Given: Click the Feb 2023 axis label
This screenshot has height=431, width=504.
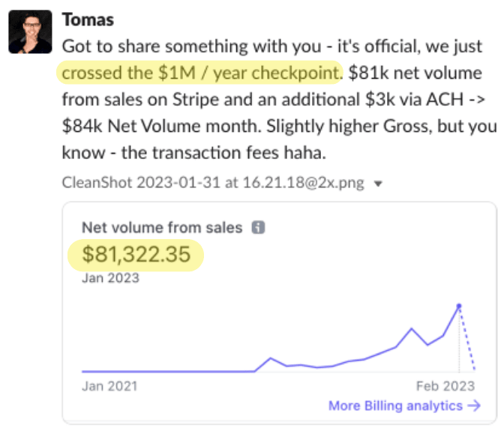Looking at the screenshot, I should pos(445,386).
